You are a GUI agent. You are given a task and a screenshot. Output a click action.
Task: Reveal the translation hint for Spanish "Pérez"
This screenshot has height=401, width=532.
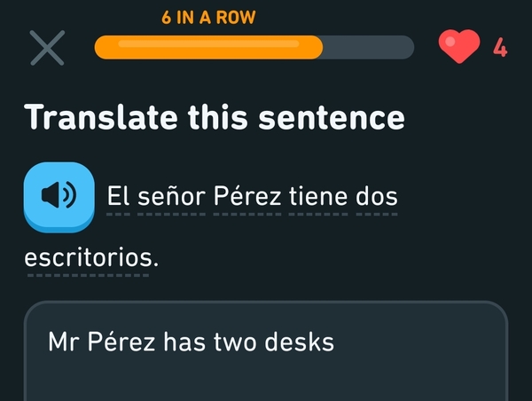pos(247,196)
